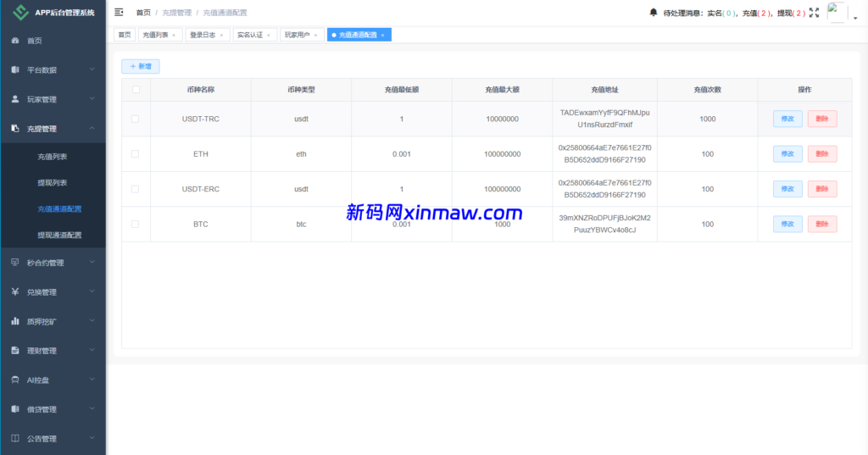Expand the 借贷管理 menu chevron

tap(92, 408)
